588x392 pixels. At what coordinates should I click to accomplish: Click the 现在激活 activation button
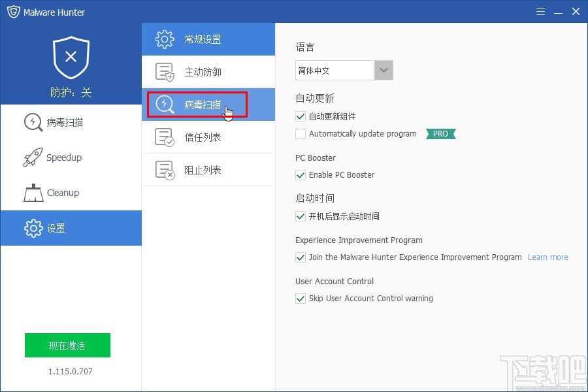click(67, 346)
